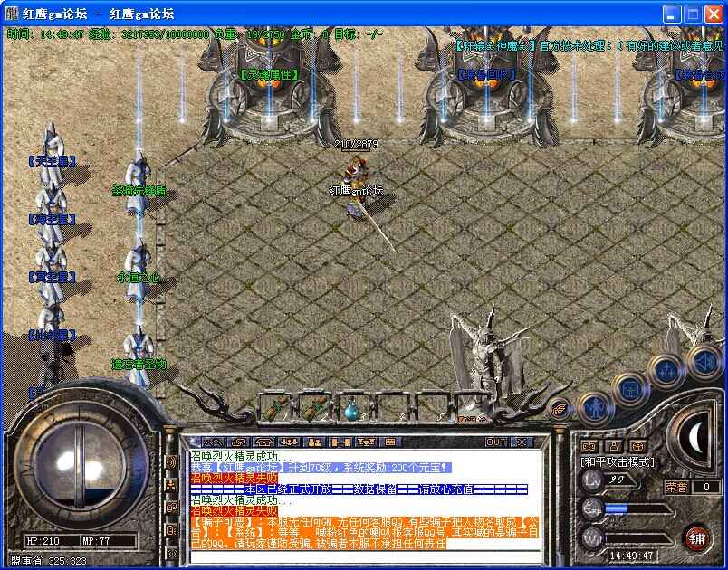728x570 pixels.
Task: Toggle the sound-wave channel icon left of chat
Action: [172, 462]
